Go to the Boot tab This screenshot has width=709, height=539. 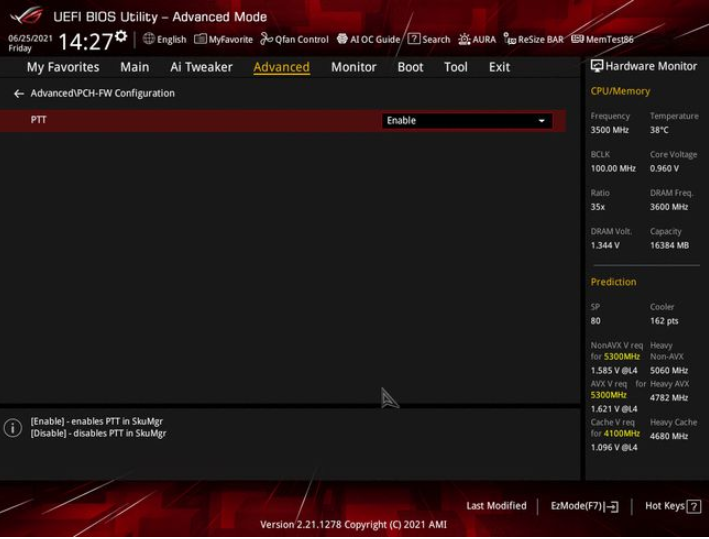pyautogui.click(x=410, y=67)
